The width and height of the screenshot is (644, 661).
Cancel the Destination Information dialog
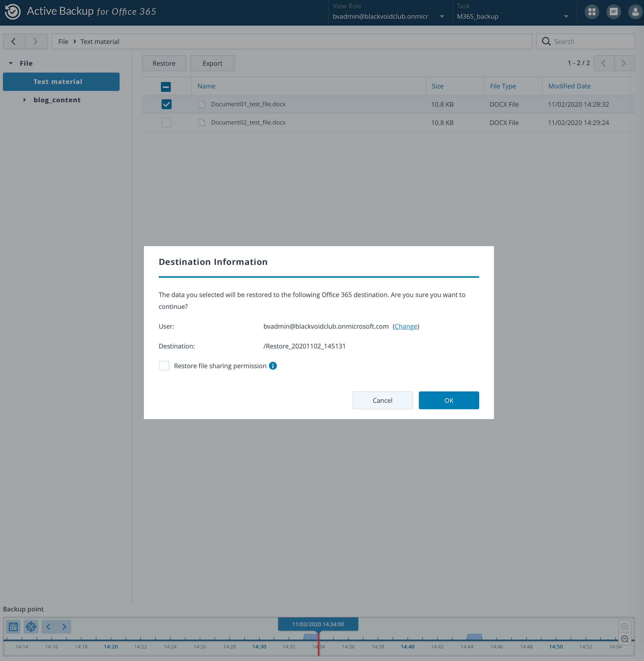383,400
